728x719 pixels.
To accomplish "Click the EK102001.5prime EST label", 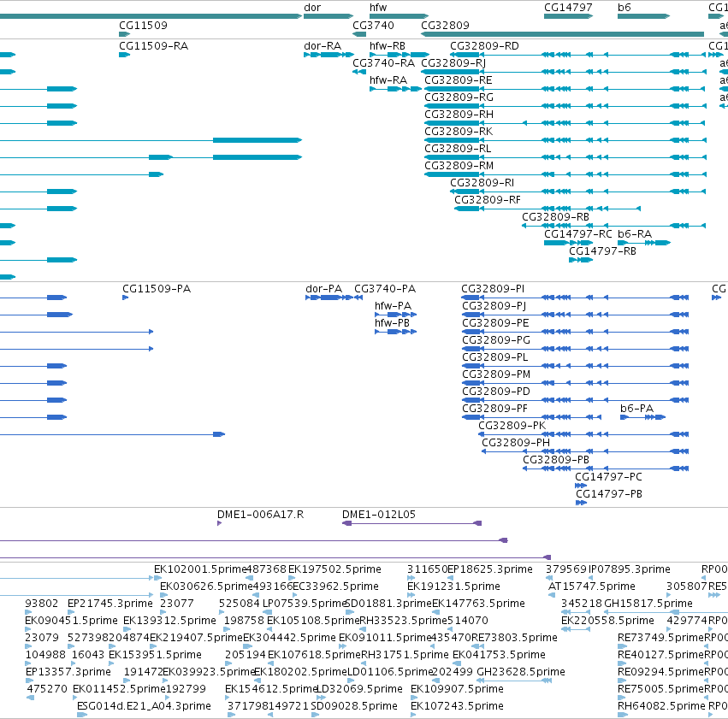I will coord(200,569).
